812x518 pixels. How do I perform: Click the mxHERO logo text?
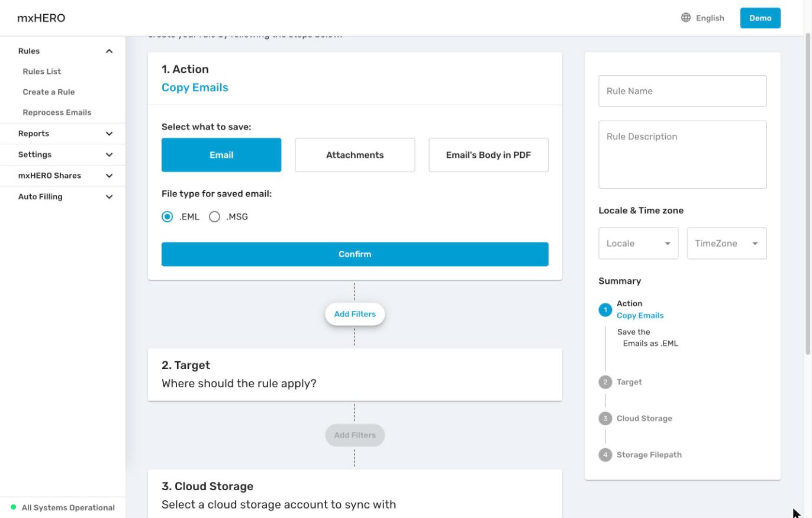tap(41, 18)
